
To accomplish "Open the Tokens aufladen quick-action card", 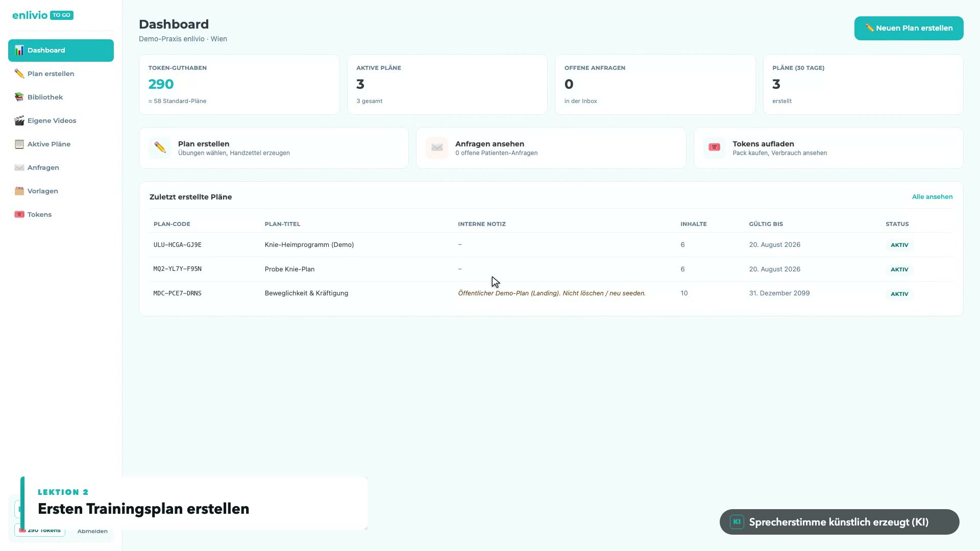I will 828,148.
